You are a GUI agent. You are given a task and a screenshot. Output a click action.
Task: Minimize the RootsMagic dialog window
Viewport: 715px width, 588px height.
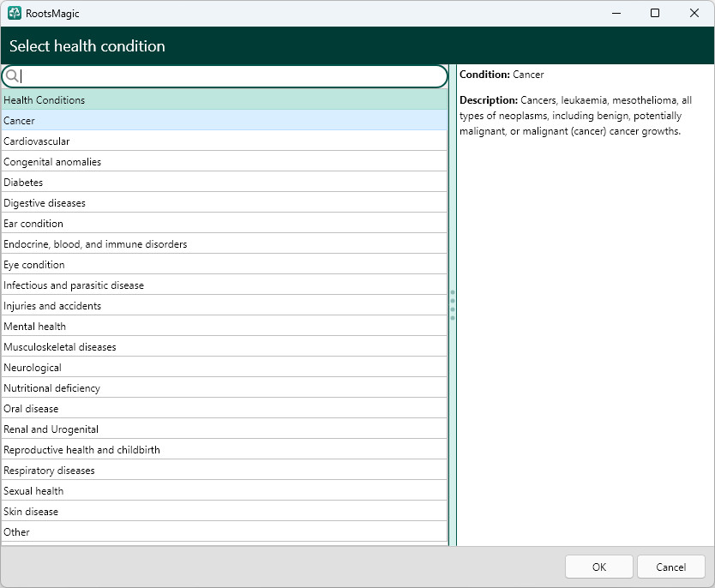(616, 13)
